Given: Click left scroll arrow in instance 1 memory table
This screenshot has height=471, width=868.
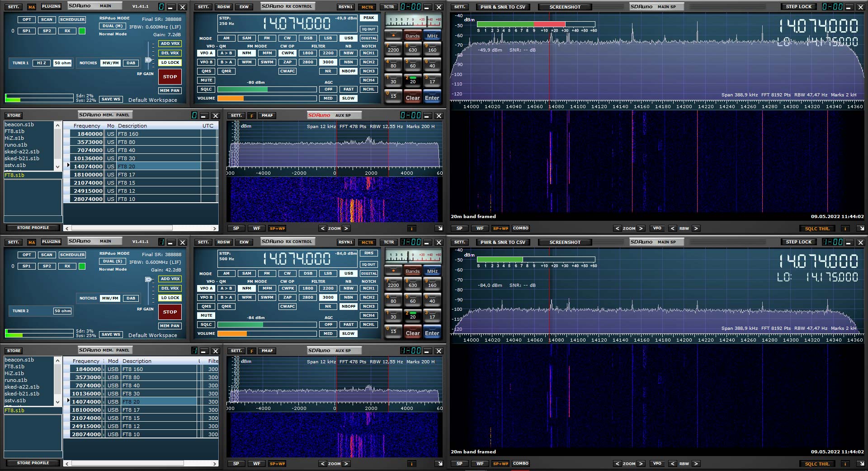Looking at the screenshot, I should (67, 464).
